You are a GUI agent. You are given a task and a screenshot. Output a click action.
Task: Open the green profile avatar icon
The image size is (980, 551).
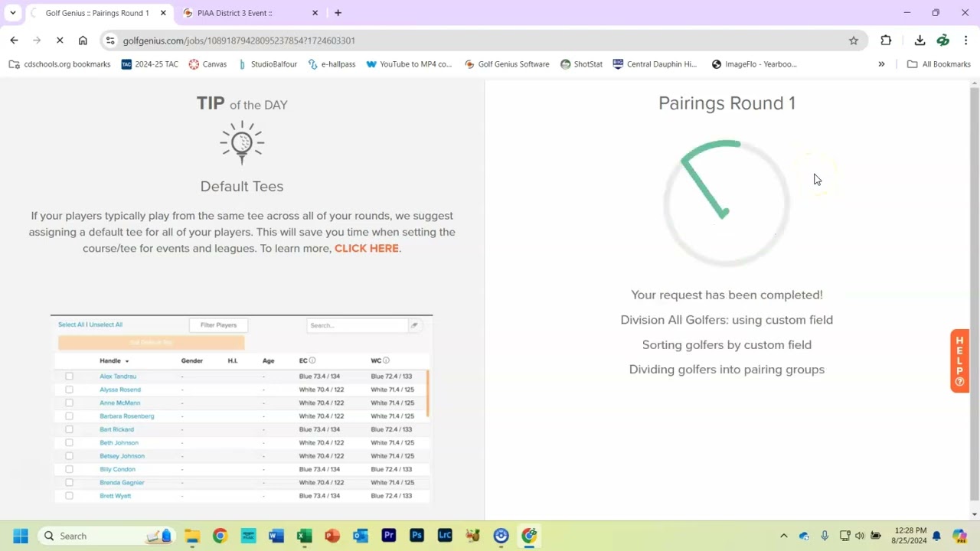pyautogui.click(x=943, y=41)
